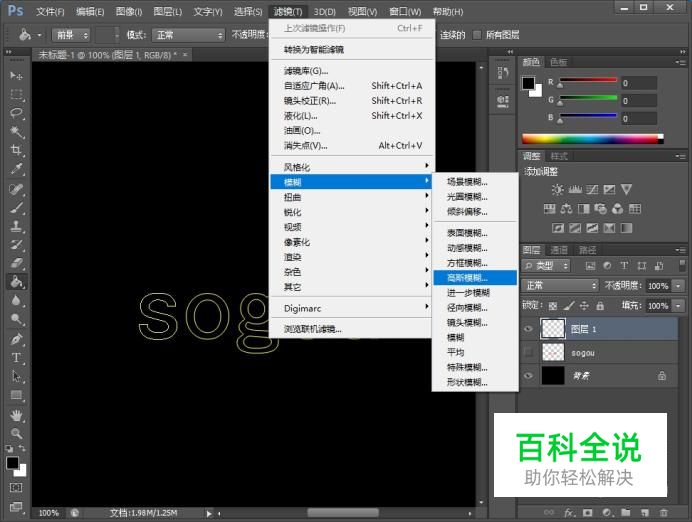Toggle lock all padlock icon
The width and height of the screenshot is (692, 522).
point(600,305)
